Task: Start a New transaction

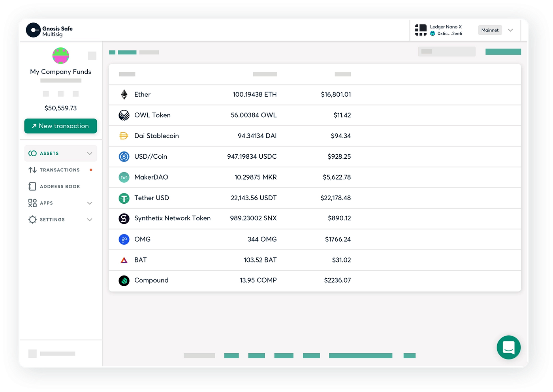Action: [x=60, y=126]
